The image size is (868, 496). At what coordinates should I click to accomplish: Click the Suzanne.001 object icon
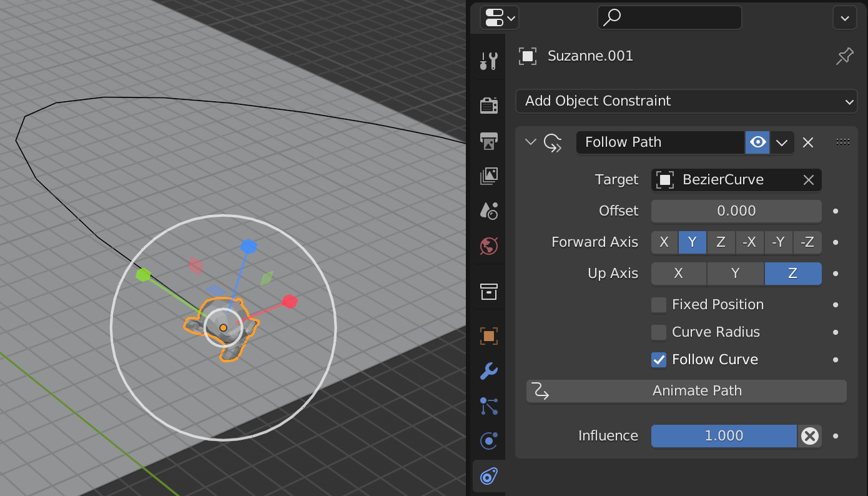pyautogui.click(x=528, y=56)
